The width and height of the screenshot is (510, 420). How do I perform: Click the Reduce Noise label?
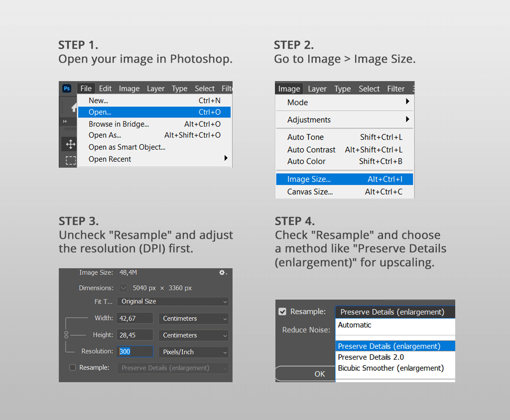[306, 329]
